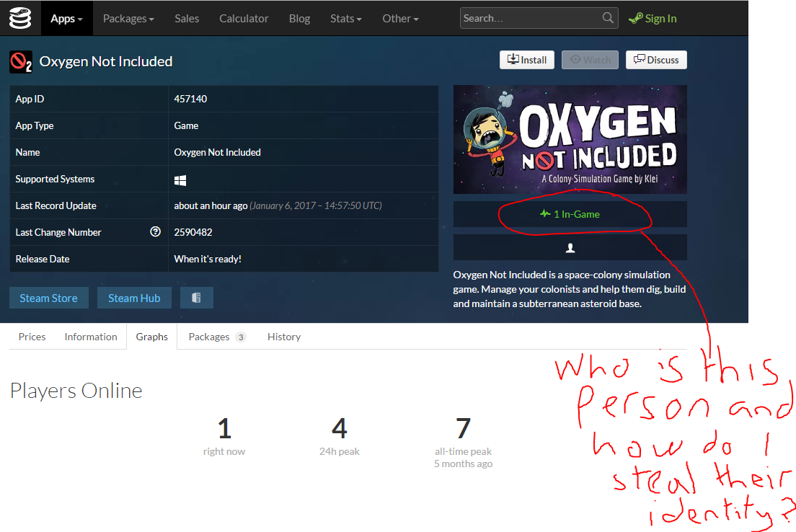The width and height of the screenshot is (796, 532).
Task: Open the History tab
Action: (x=283, y=337)
